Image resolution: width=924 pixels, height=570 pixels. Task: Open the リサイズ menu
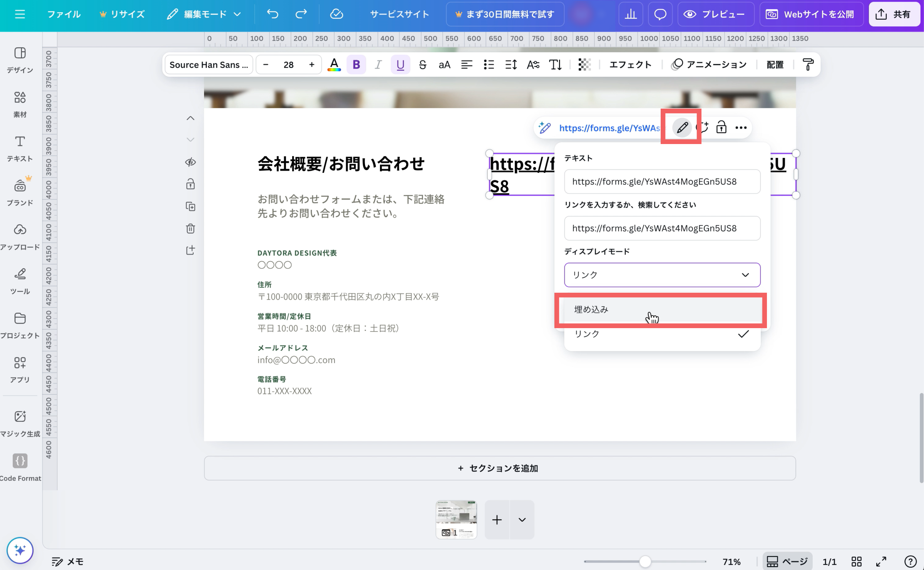[122, 14]
